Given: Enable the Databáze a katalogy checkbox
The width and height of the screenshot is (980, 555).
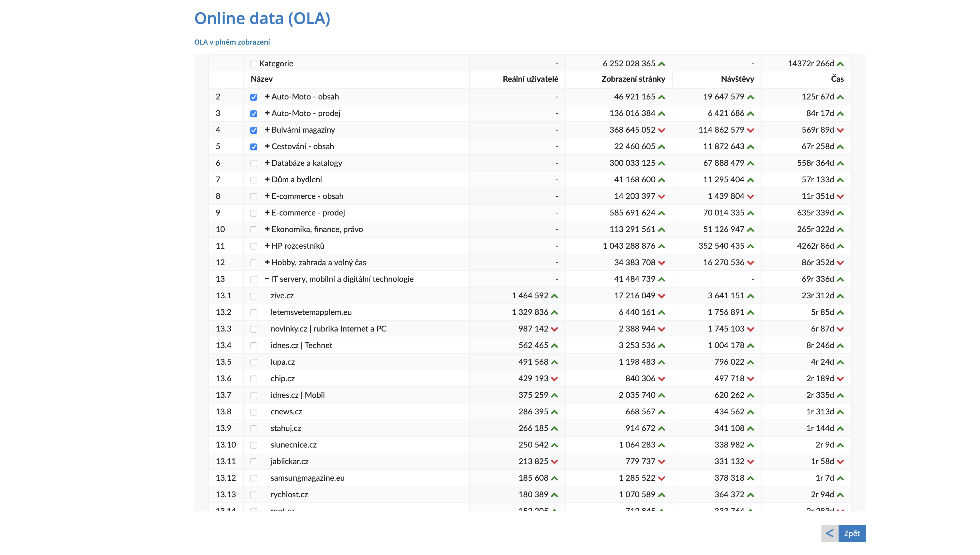Looking at the screenshot, I should click(253, 163).
